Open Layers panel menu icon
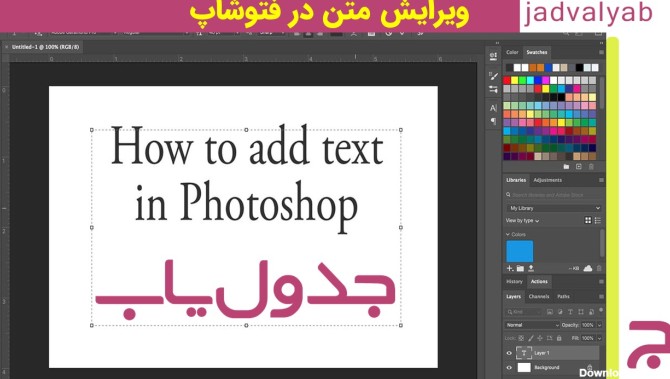This screenshot has height=379, width=670. [x=601, y=297]
